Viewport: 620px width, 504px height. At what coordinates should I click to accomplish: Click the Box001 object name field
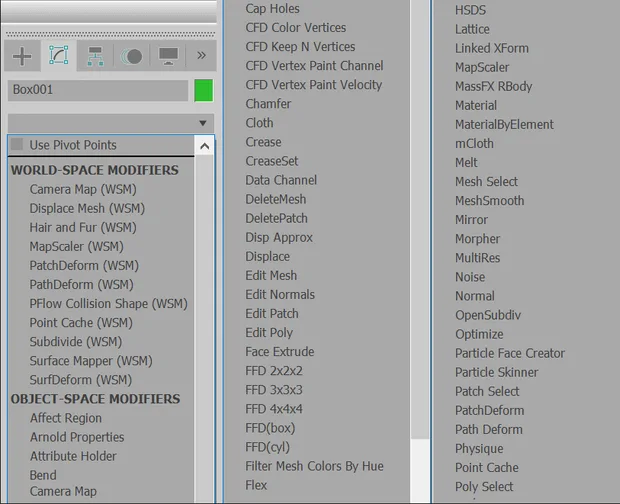coord(98,90)
